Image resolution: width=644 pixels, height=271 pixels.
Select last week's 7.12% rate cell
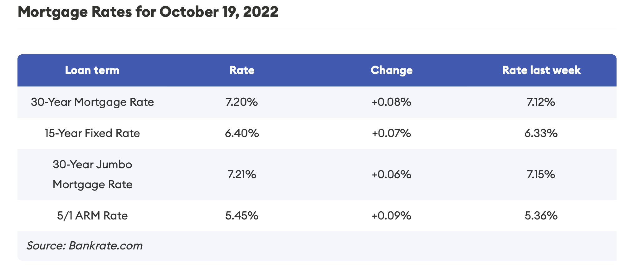[541, 102]
